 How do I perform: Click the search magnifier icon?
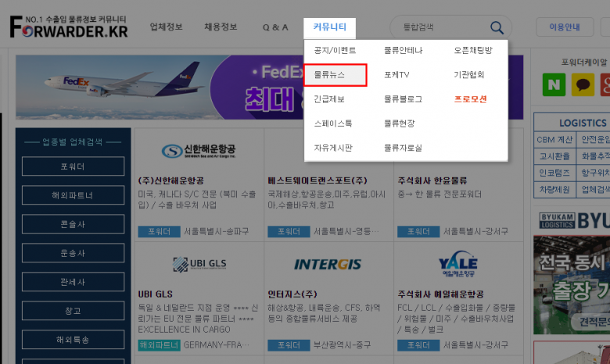tap(497, 27)
